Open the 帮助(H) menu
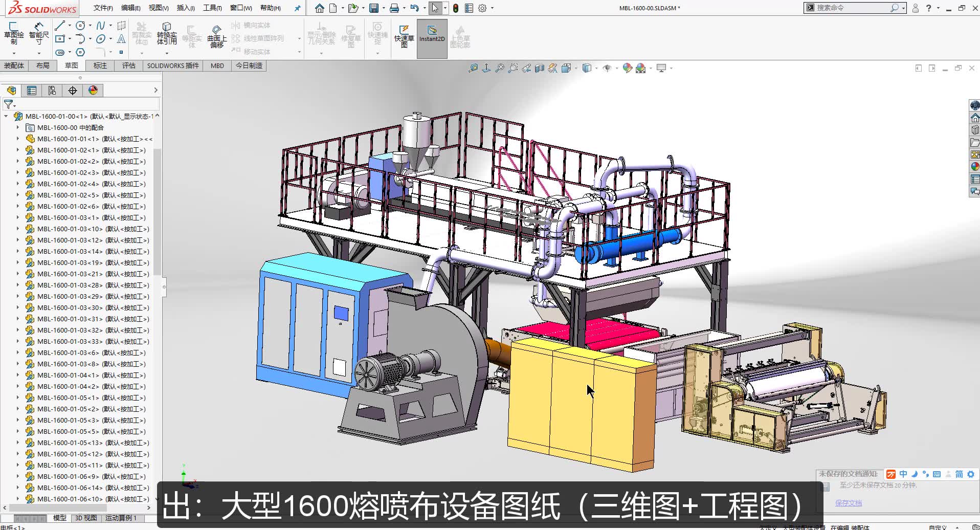Viewport: 980px width, 530px height. coord(271,8)
